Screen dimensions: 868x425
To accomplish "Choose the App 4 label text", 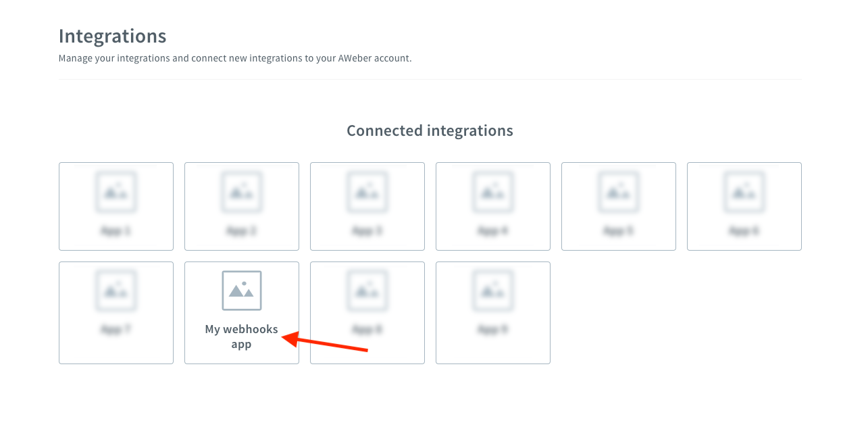I will coord(493,231).
